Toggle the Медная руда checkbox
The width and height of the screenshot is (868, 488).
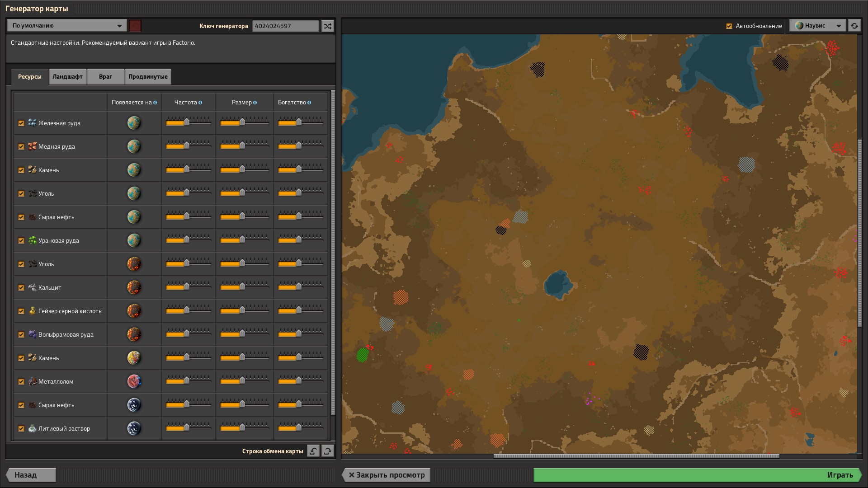[x=21, y=146]
